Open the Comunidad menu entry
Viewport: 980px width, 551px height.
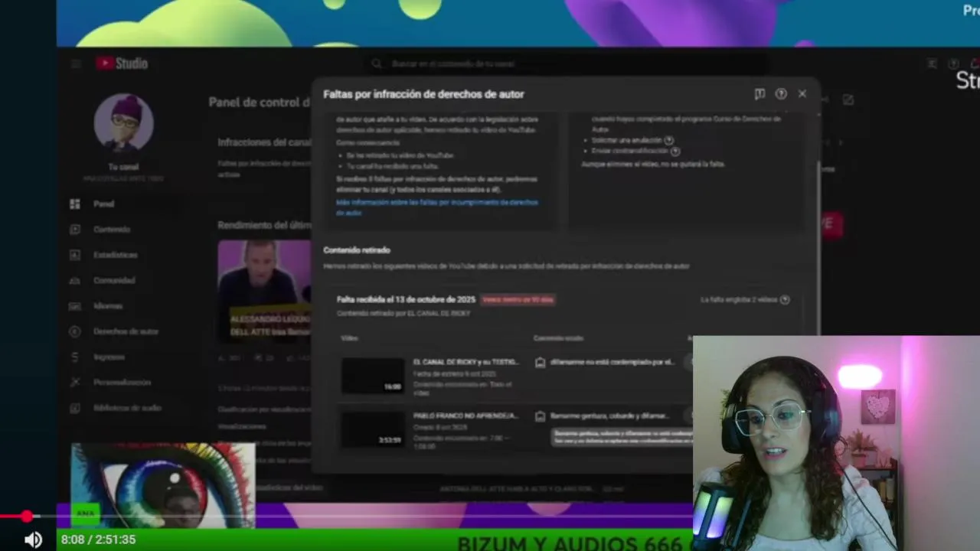114,280
